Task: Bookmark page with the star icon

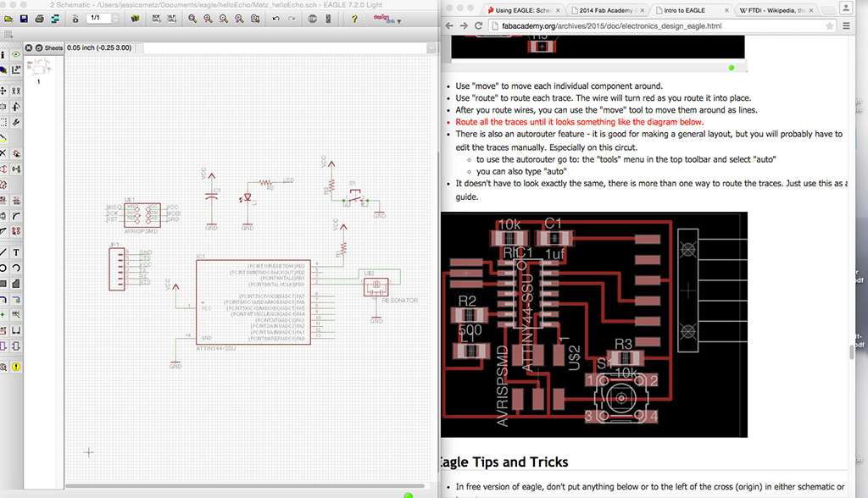Action: 829,26
